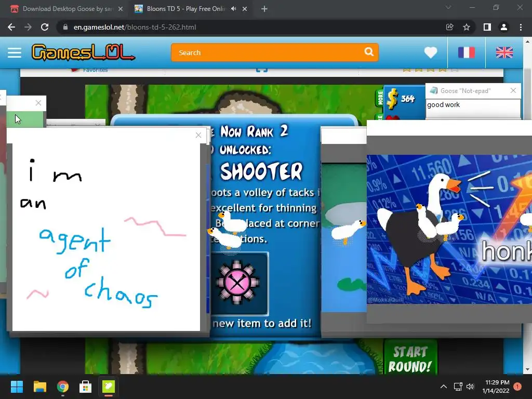Click the Tack Shooter tower icon

tap(237, 283)
